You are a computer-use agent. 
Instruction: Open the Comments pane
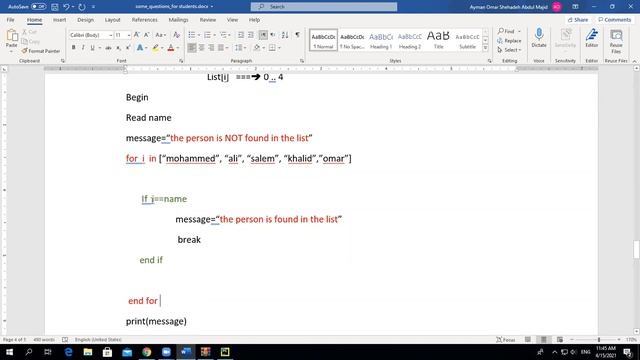point(615,20)
